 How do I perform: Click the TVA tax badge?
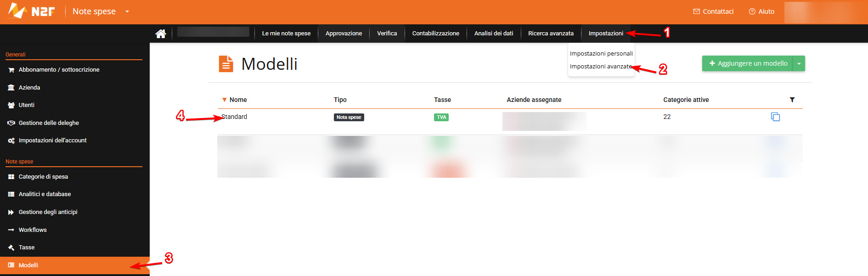(x=441, y=118)
